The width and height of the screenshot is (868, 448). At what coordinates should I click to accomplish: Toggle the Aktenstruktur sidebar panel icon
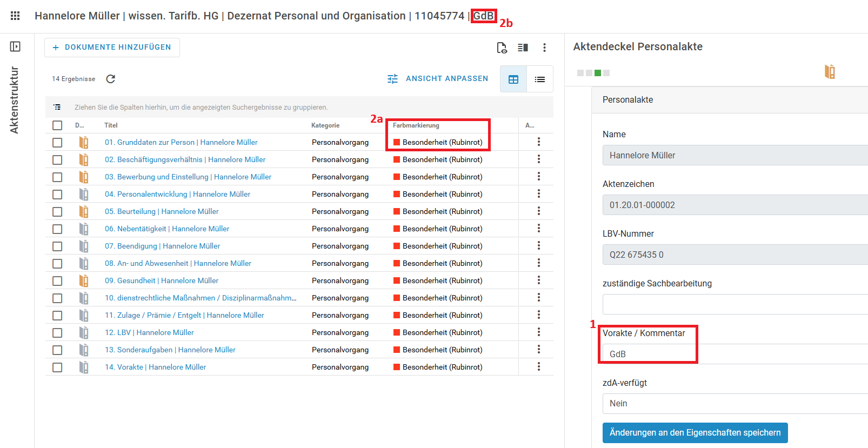[x=15, y=47]
